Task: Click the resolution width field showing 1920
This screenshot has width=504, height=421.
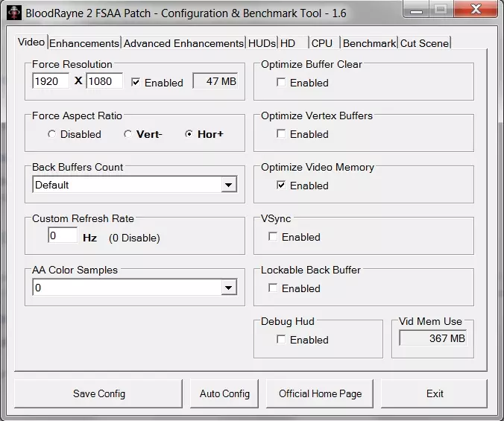Action: coord(51,81)
